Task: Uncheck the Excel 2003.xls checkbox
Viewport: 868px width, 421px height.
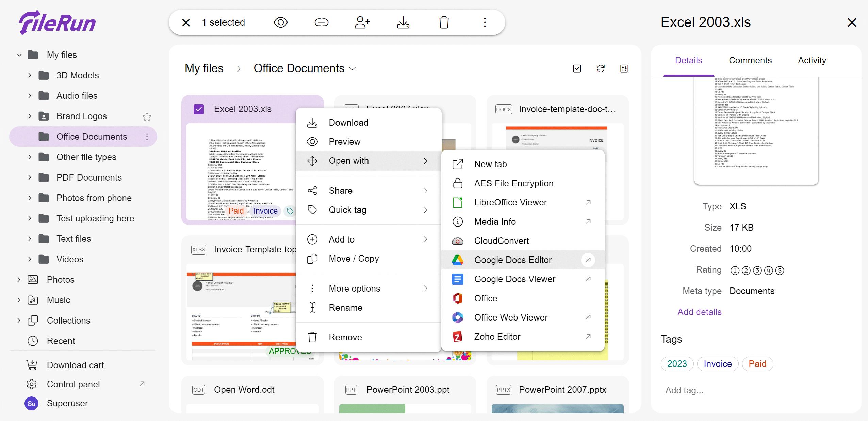Action: [199, 109]
